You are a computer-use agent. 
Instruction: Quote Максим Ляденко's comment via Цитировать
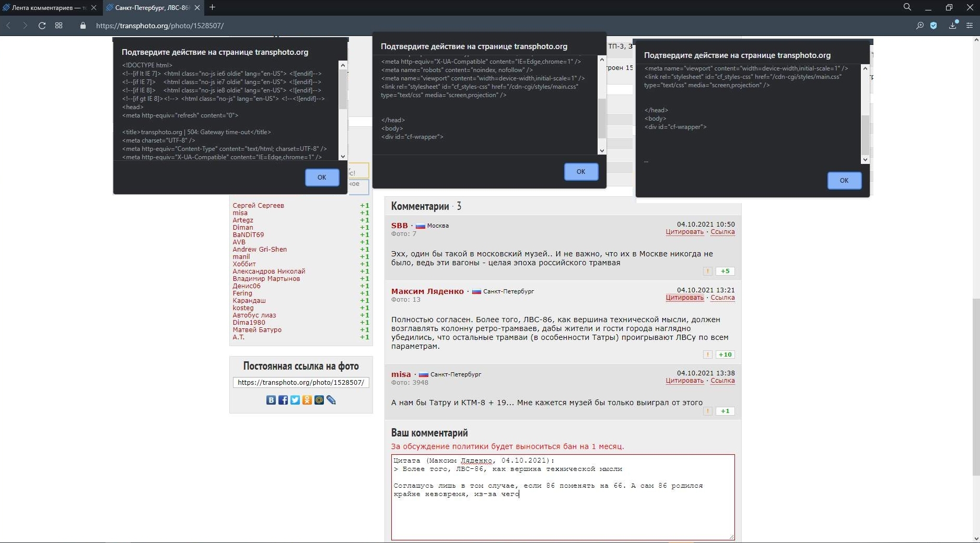coord(684,298)
